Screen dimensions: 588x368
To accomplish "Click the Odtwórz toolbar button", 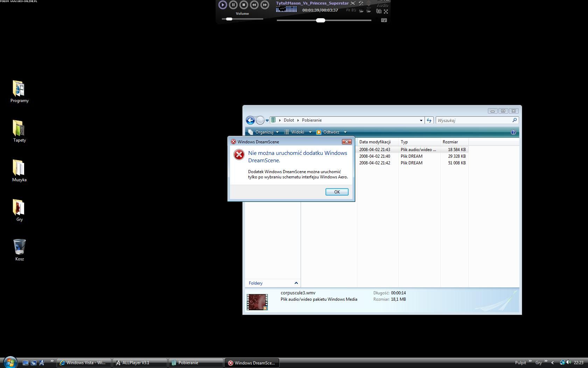I will 328,132.
